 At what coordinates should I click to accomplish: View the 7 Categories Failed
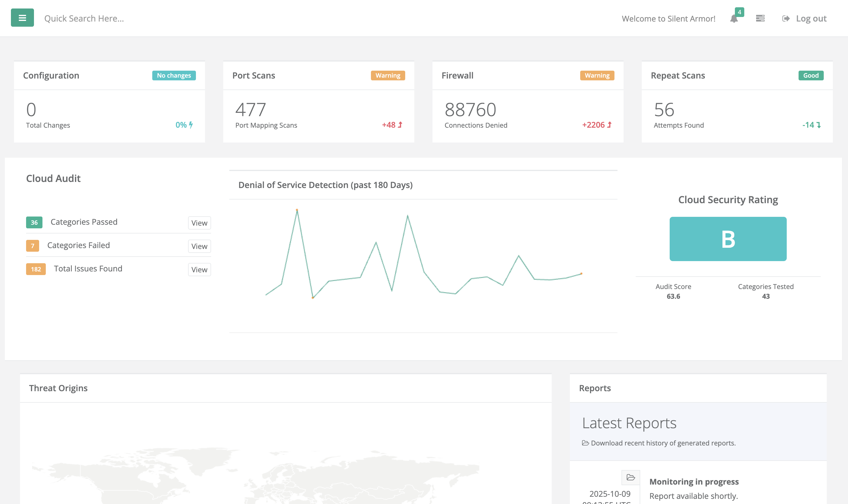tap(199, 246)
